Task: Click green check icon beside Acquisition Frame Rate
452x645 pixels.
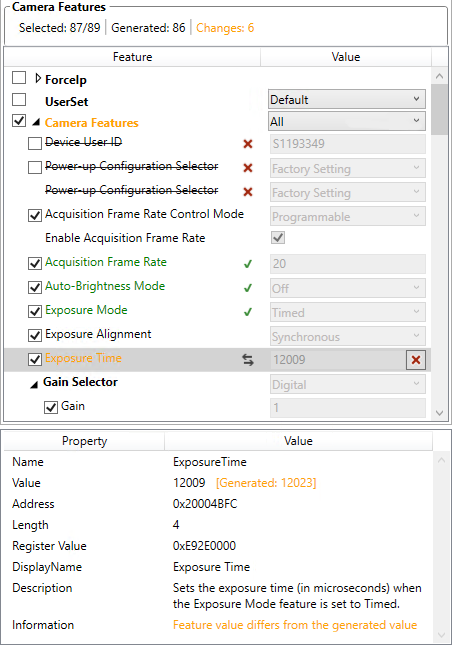Action: point(248,264)
